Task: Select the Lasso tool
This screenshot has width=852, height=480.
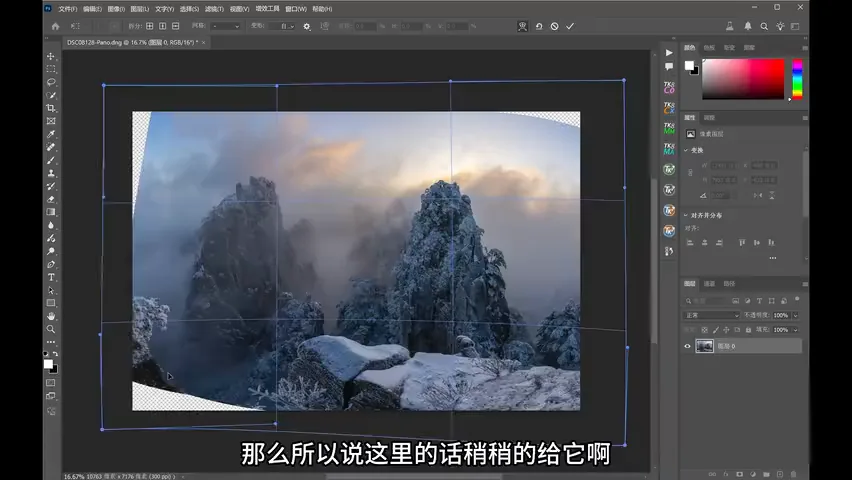Action: (x=51, y=82)
